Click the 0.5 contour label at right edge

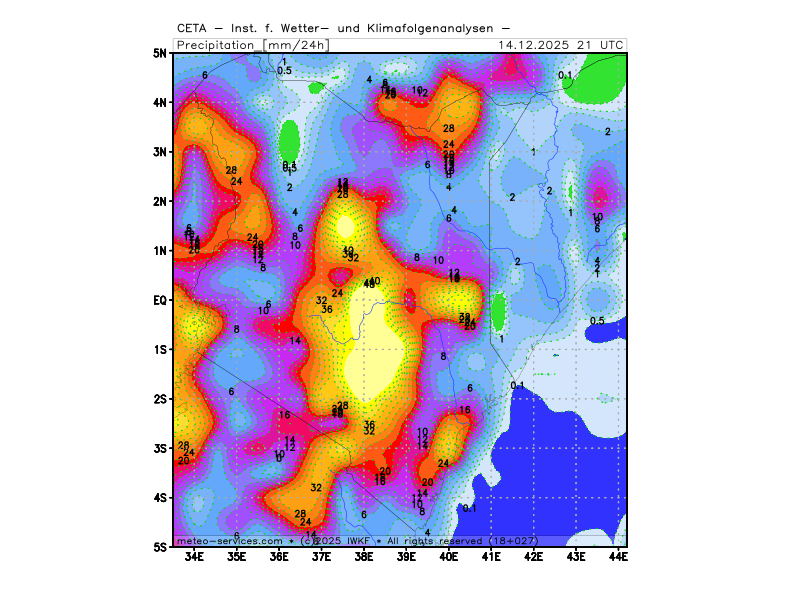click(x=597, y=320)
